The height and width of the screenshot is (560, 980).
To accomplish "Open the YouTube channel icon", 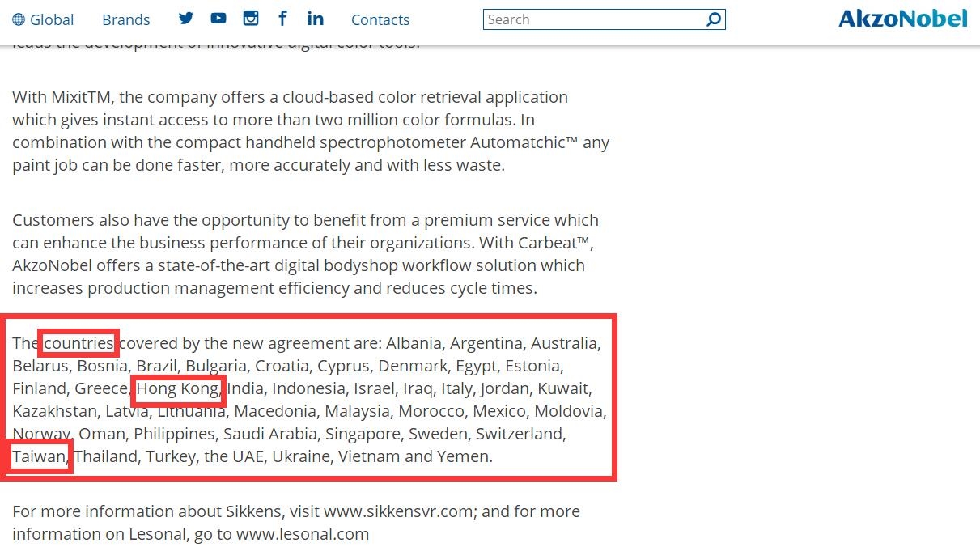I will pos(218,19).
